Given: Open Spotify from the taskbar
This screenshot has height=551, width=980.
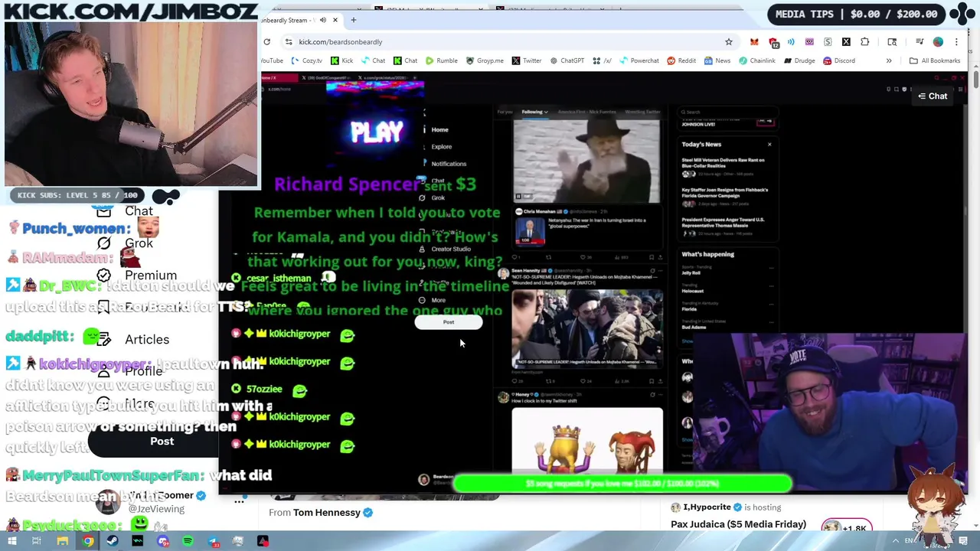Looking at the screenshot, I should point(188,542).
